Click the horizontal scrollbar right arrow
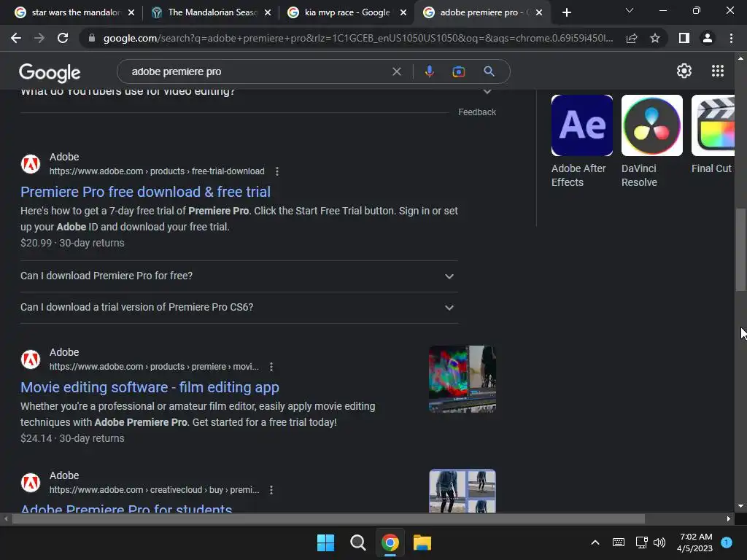Image resolution: width=747 pixels, height=560 pixels. pyautogui.click(x=729, y=518)
